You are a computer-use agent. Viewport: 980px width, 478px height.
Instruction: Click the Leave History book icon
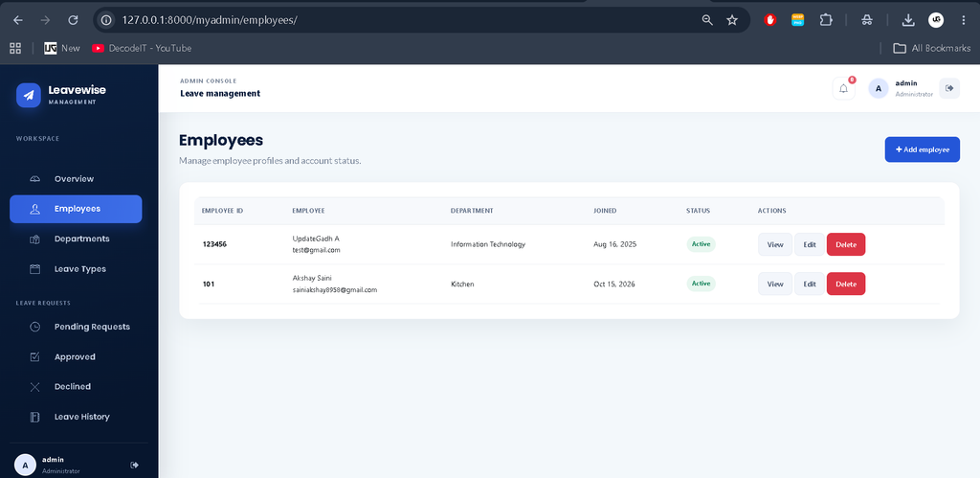tap(35, 417)
